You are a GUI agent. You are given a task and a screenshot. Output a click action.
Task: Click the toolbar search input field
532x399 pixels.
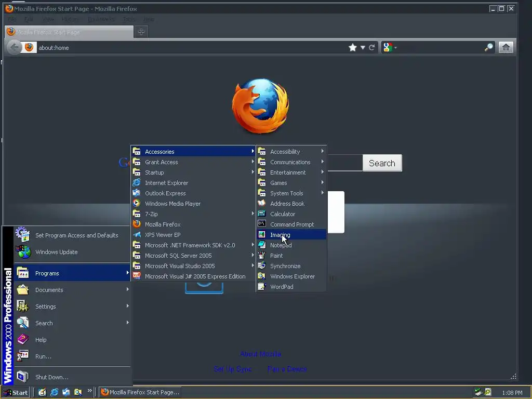[x=441, y=47]
